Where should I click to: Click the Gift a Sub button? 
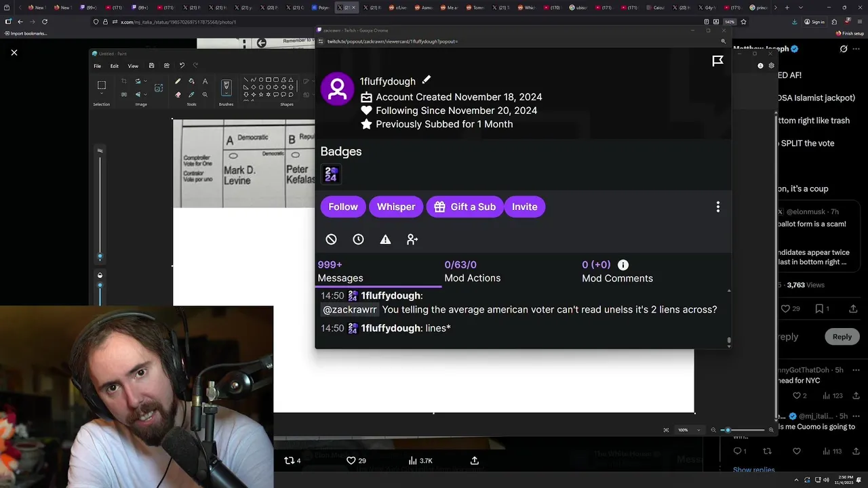coord(465,207)
